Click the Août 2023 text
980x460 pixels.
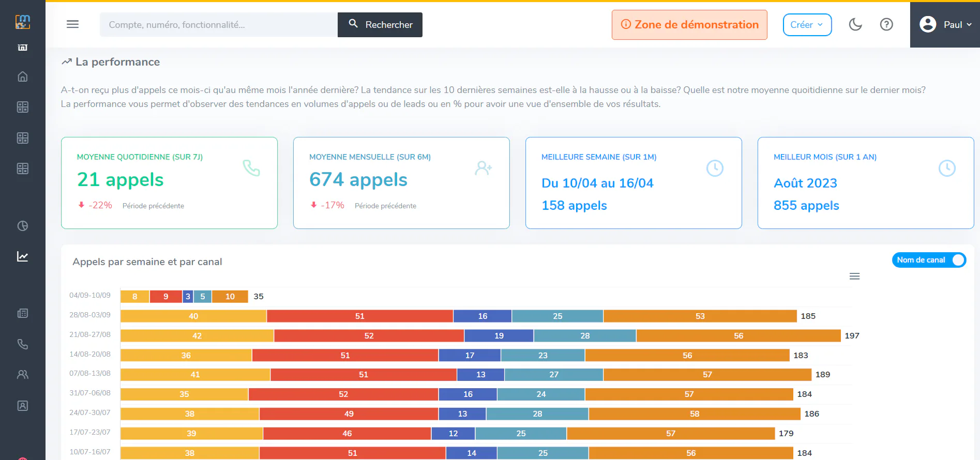click(x=805, y=183)
